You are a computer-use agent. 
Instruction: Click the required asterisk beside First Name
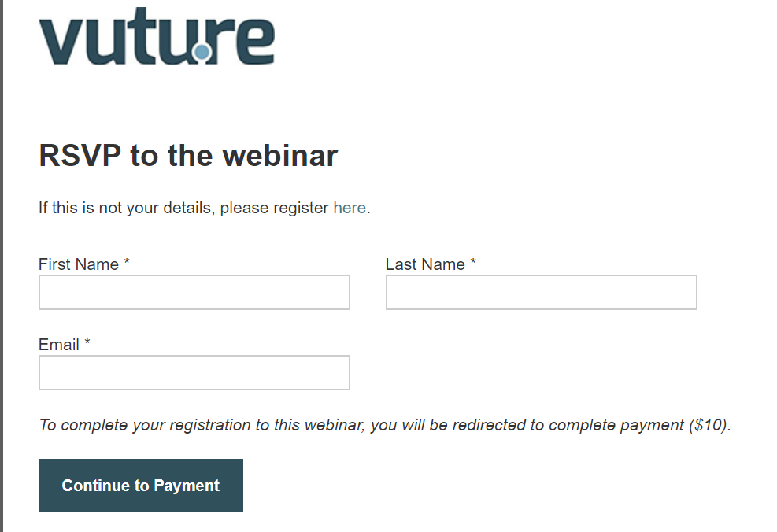(127, 261)
